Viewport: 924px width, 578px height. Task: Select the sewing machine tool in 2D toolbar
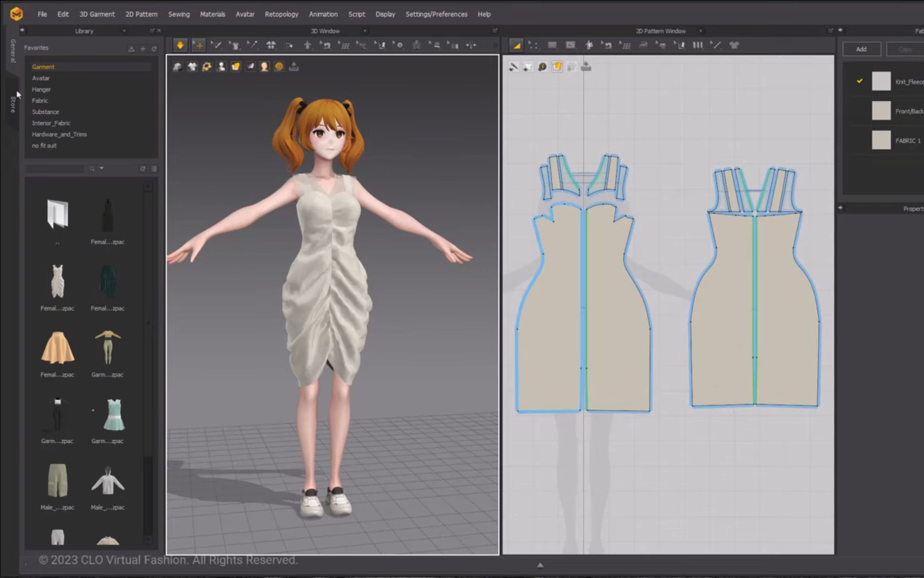[x=607, y=45]
